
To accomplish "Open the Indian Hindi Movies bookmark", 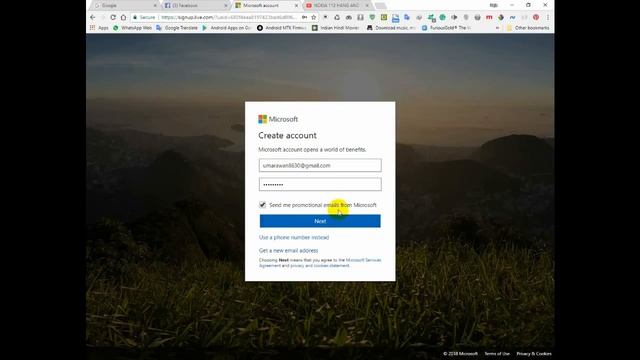I will (x=336, y=28).
